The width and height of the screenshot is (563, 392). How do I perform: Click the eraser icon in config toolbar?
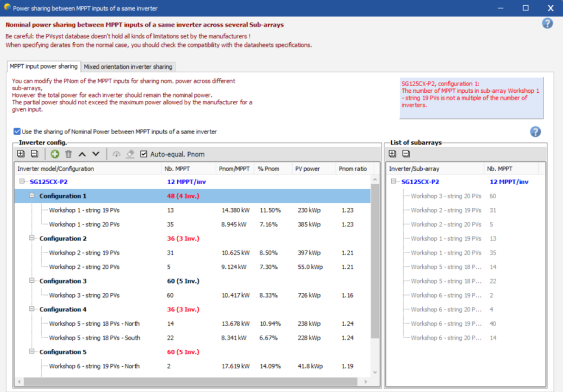pos(130,154)
